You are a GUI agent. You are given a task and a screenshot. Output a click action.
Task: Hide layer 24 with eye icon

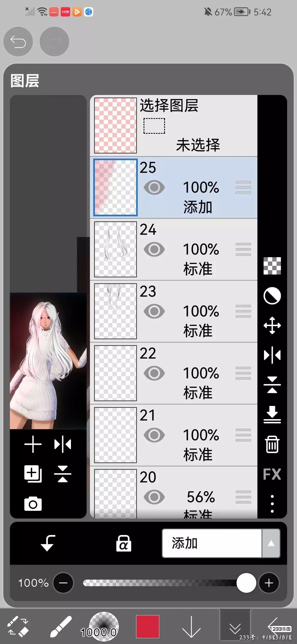click(154, 249)
